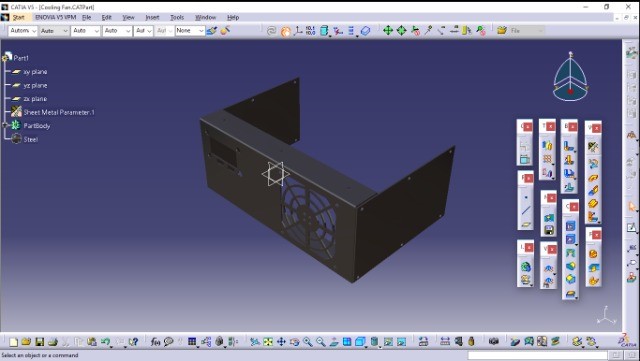Image resolution: width=640 pixels, height=361 pixels.
Task: Select the yz plane tree item
Action: (35, 85)
